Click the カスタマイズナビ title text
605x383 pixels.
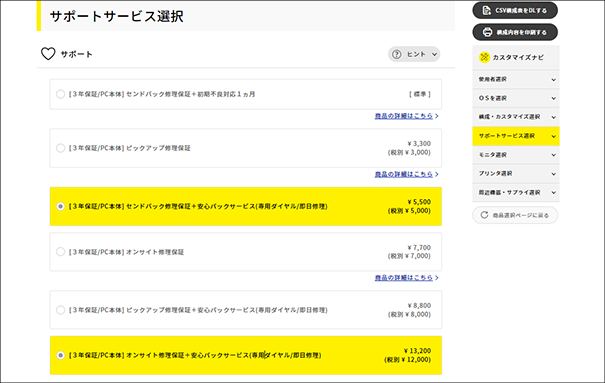518,57
